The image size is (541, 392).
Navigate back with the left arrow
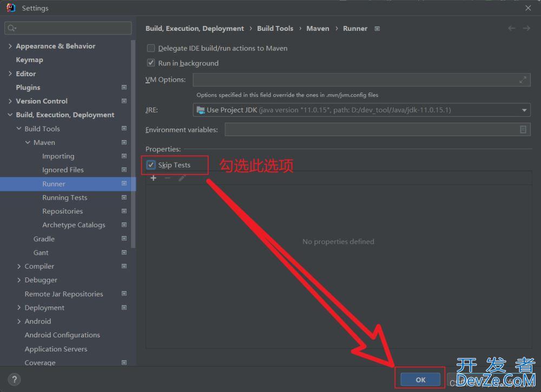(512, 28)
